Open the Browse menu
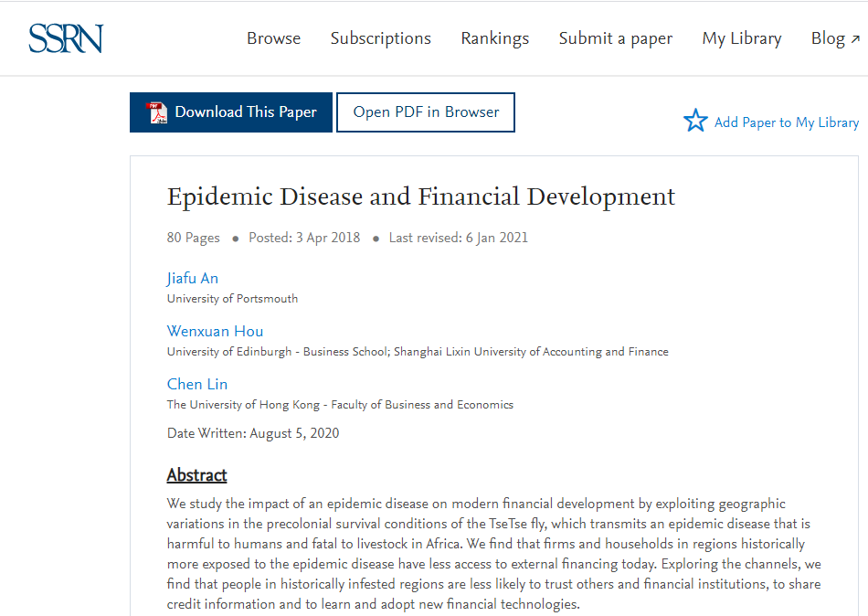The width and height of the screenshot is (868, 616). [273, 38]
